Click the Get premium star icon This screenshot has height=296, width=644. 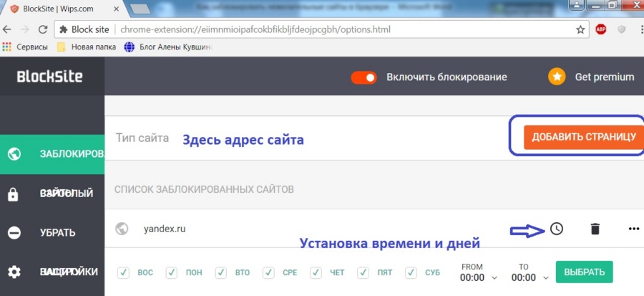[557, 77]
